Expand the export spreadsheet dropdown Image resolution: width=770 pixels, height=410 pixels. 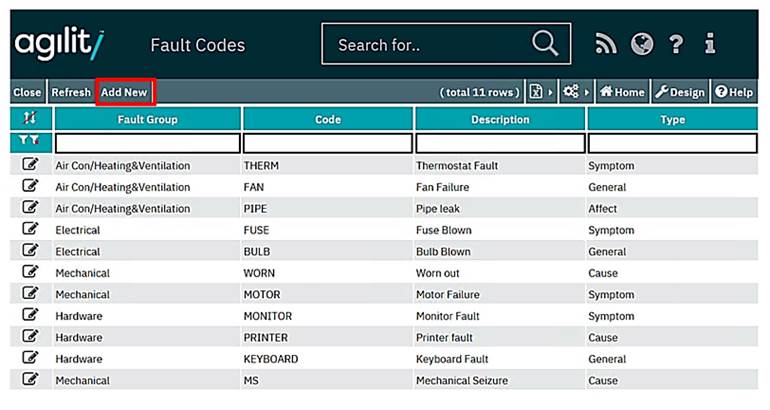(541, 92)
